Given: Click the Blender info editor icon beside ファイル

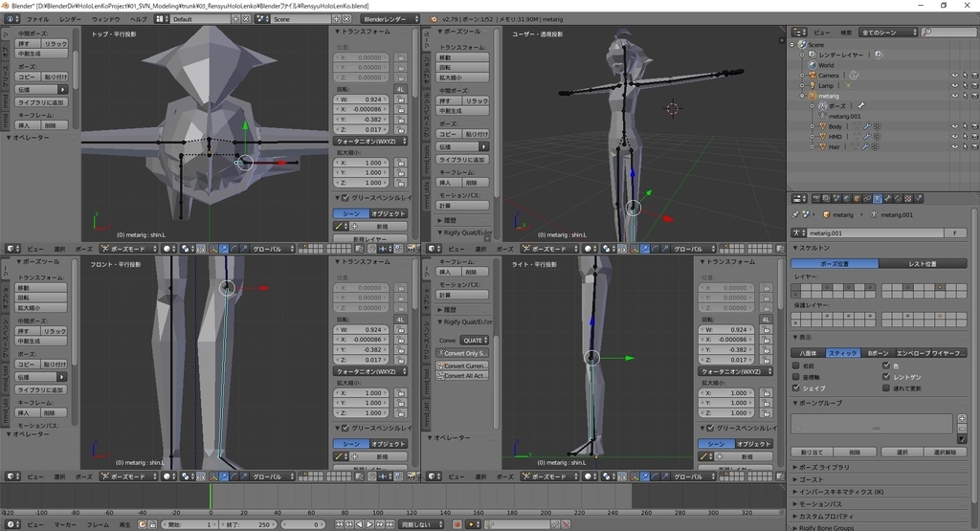Looking at the screenshot, I should (x=11, y=19).
